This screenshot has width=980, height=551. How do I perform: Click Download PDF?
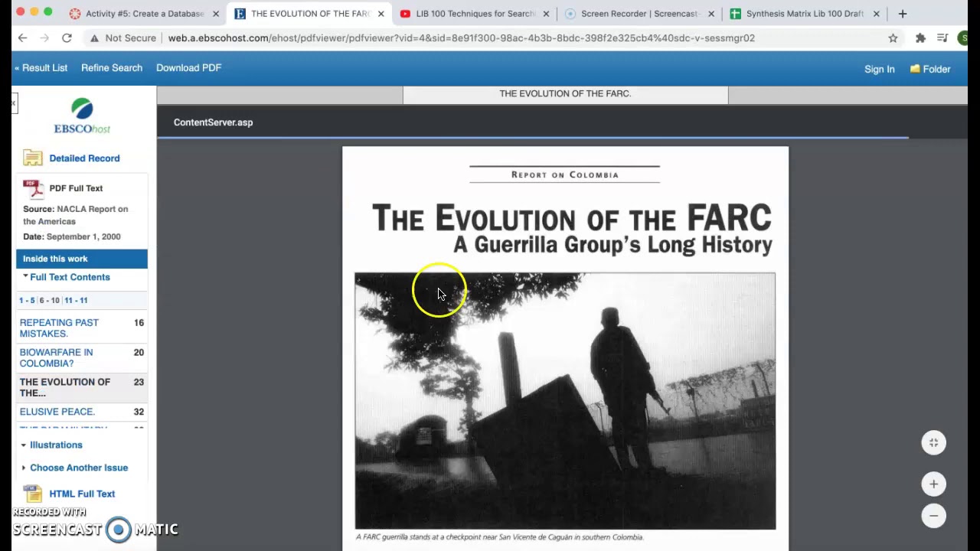coord(189,68)
